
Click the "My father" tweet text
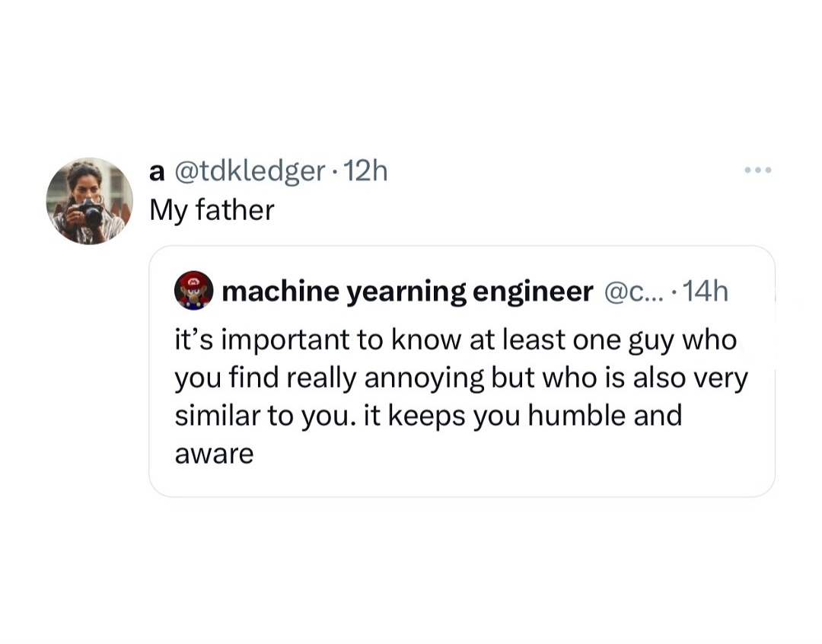[x=212, y=210]
